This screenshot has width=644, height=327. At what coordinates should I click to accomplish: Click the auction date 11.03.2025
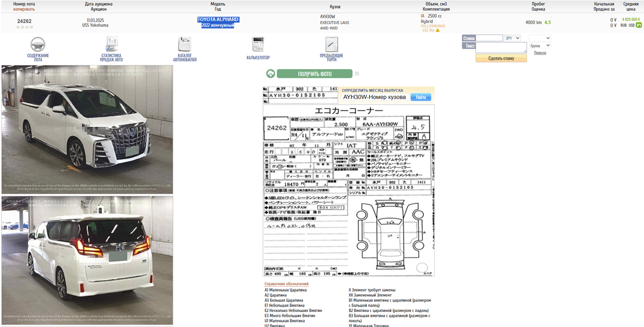click(x=95, y=19)
